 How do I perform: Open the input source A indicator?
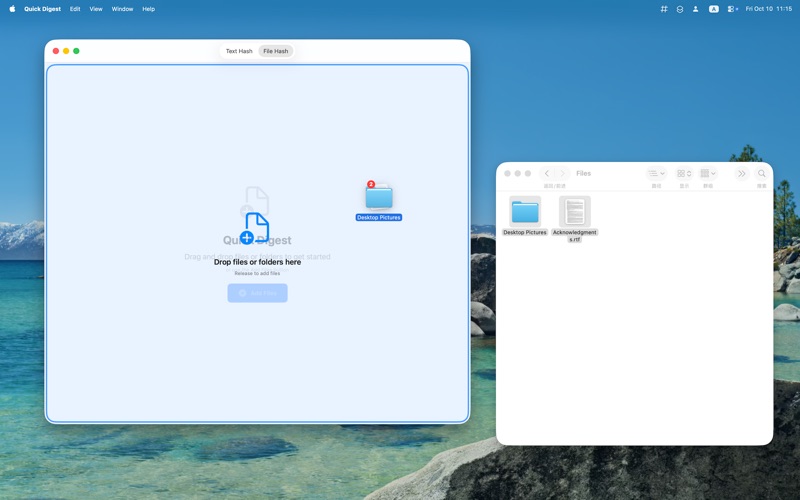(714, 9)
